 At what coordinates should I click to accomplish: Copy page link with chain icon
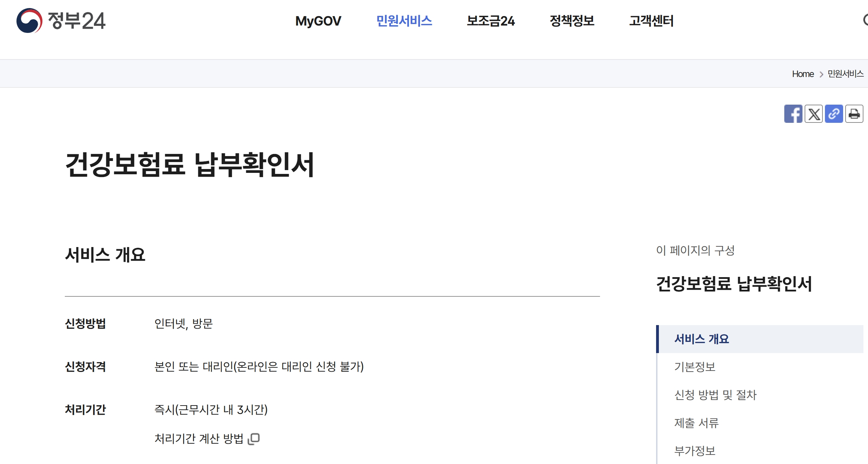(834, 114)
